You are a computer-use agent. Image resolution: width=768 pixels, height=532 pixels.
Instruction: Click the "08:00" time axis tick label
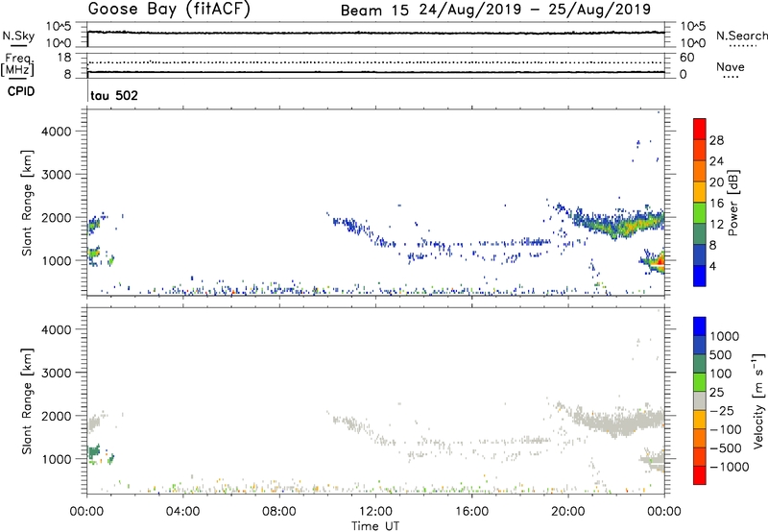[x=279, y=512]
